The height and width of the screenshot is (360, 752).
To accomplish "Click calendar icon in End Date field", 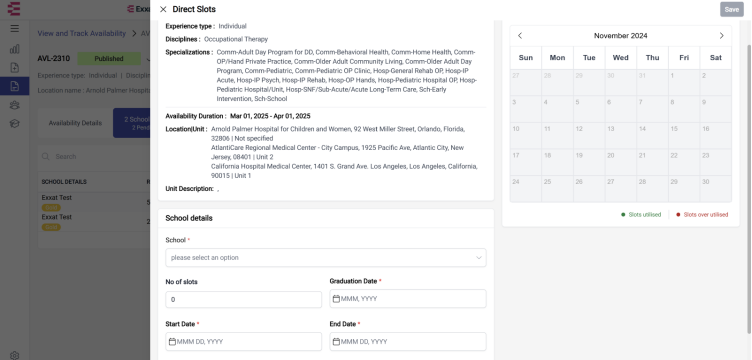I will tap(336, 342).
